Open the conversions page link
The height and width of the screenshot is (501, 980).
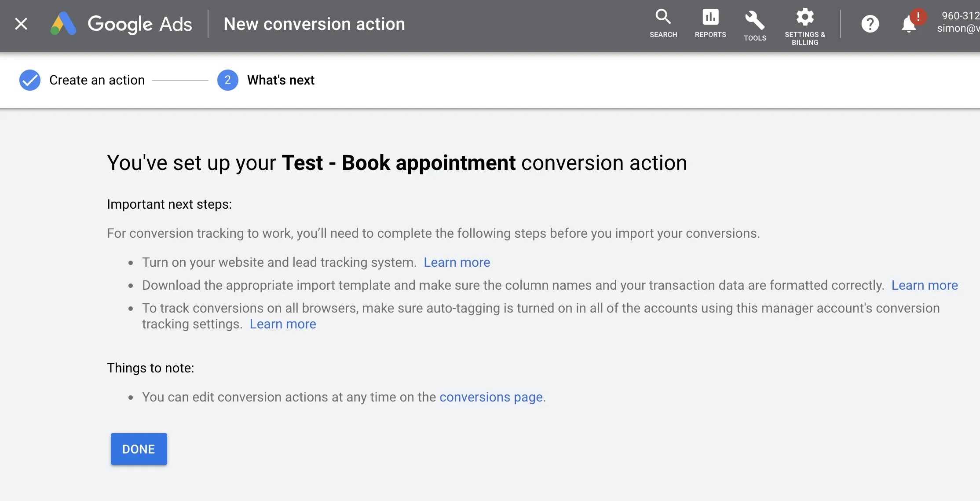pyautogui.click(x=491, y=397)
